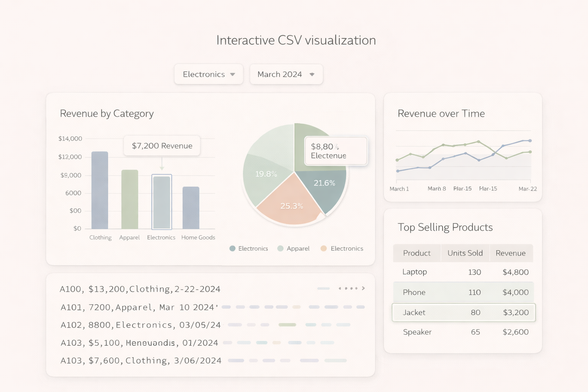This screenshot has height=392, width=588.
Task: Sort by the Product column header
Action: click(x=417, y=253)
